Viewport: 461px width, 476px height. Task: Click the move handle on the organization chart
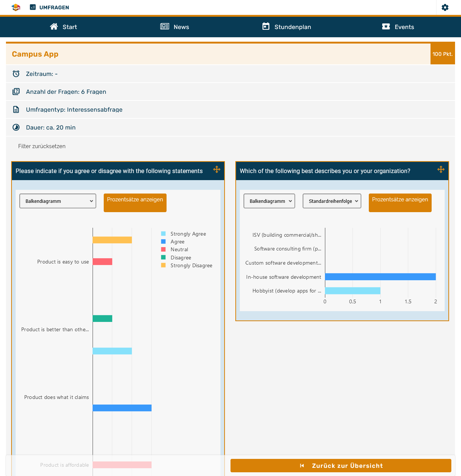point(441,169)
